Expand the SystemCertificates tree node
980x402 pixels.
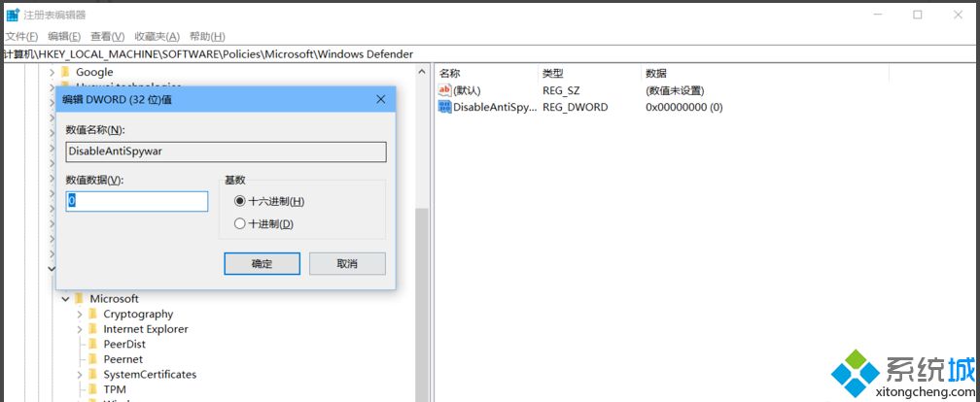pos(80,375)
